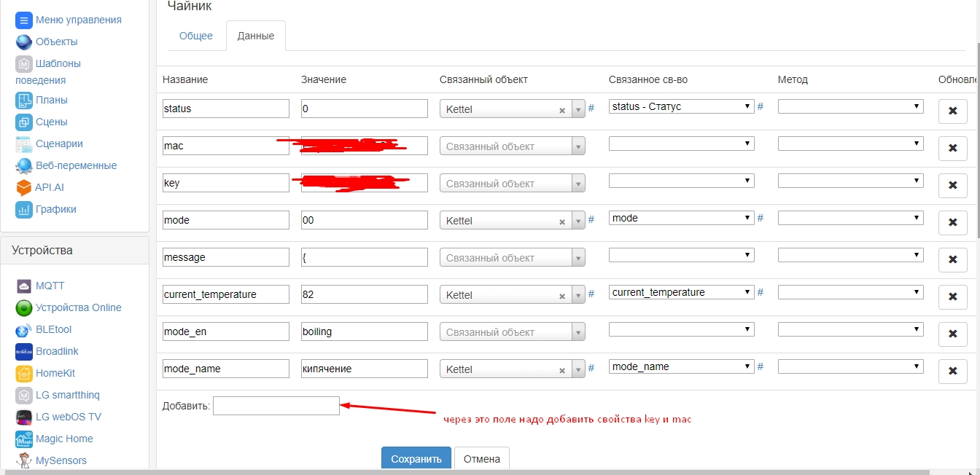Open linked property dropdown showing mode_name
This screenshot has height=475, width=980.
tap(682, 366)
